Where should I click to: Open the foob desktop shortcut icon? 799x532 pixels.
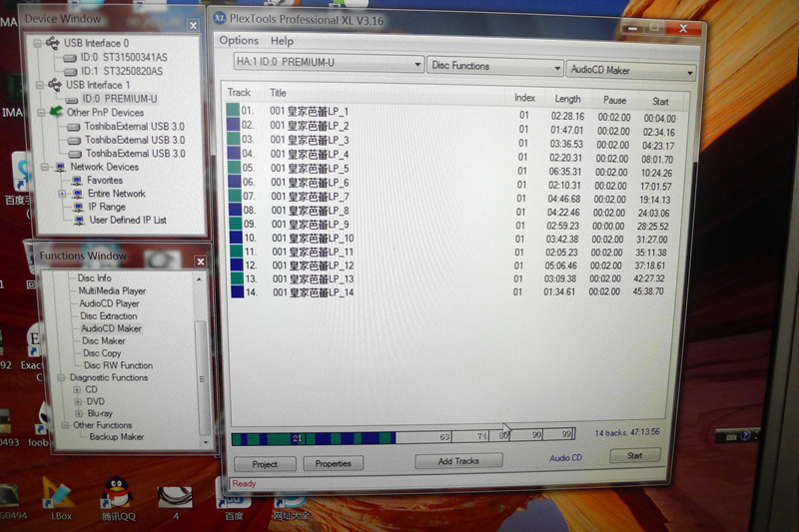click(42, 419)
